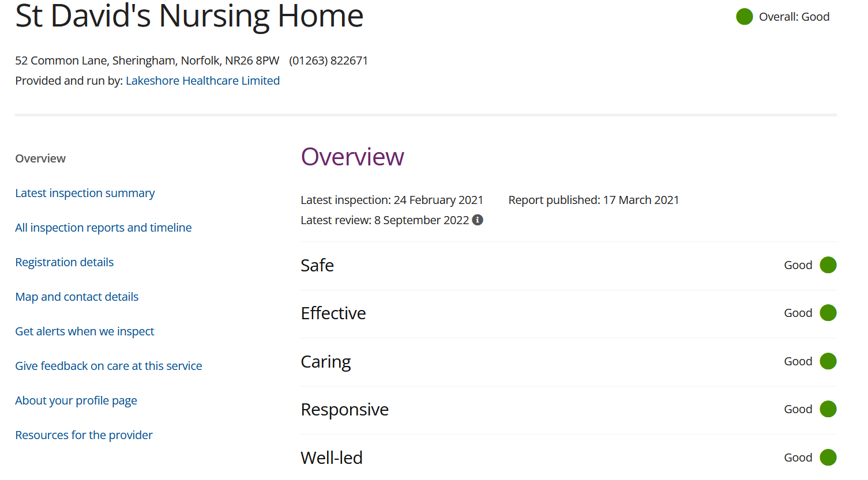The image size is (868, 480).
Task: Click the green circle for Responsive rating
Action: (x=828, y=409)
